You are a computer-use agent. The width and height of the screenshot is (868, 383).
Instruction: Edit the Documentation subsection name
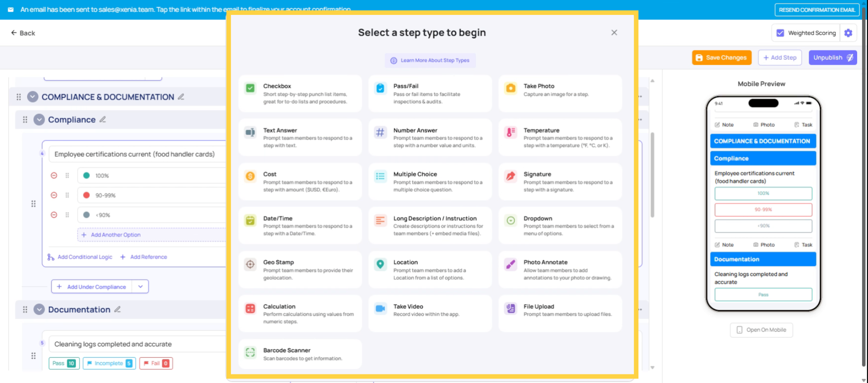pos(118,309)
